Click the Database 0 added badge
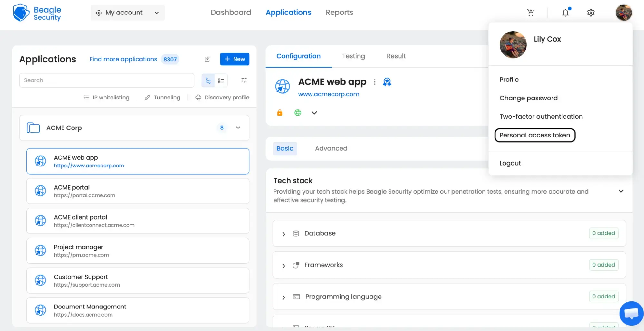Image resolution: width=644 pixels, height=331 pixels. (x=603, y=233)
